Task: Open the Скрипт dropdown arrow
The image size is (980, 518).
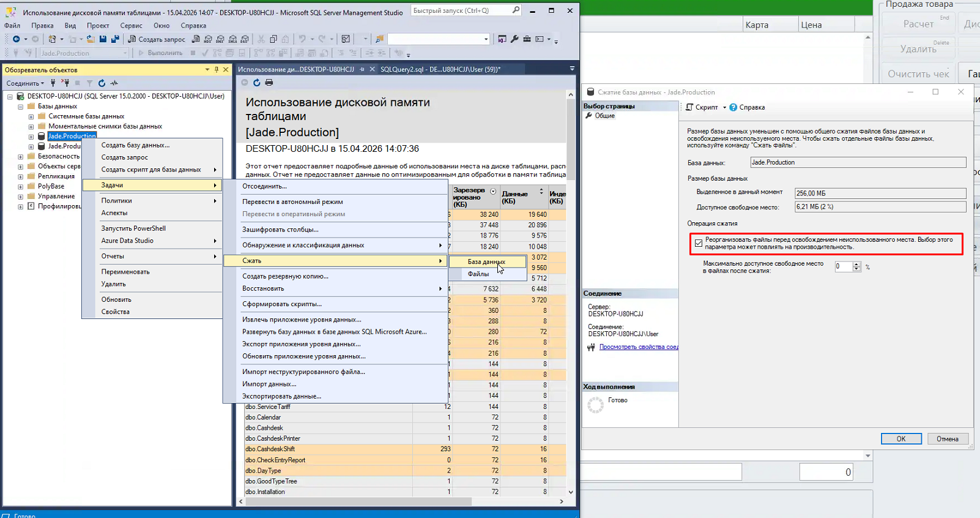Action: pyautogui.click(x=725, y=107)
